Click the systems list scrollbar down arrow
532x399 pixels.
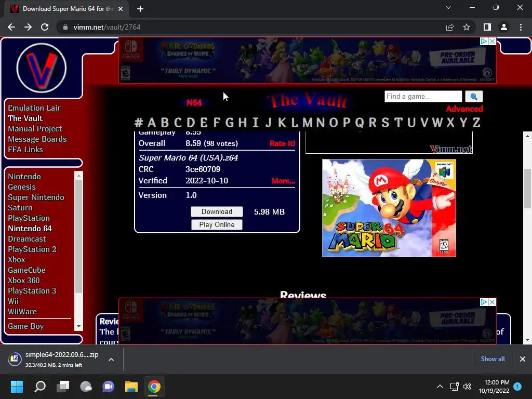[79, 326]
